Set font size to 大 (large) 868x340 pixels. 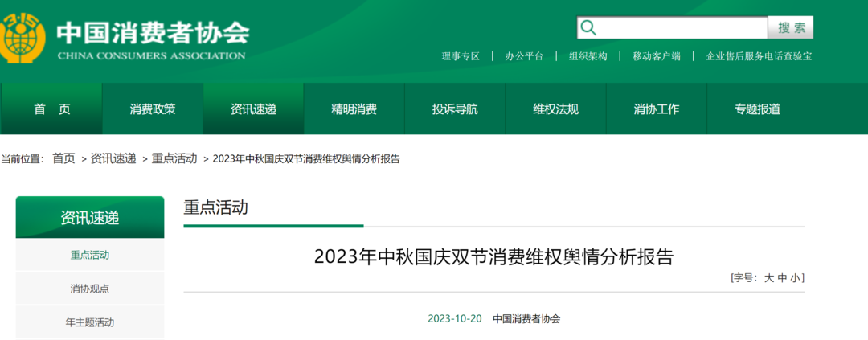[x=768, y=278]
